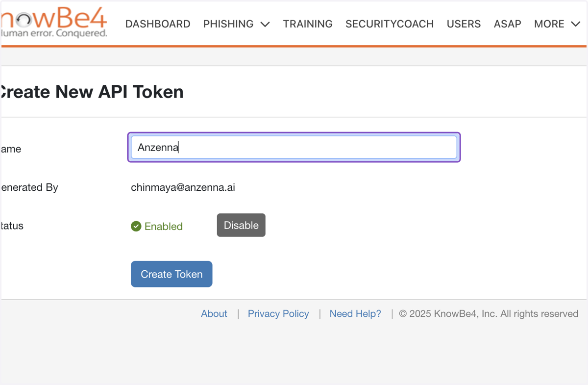Screen dimensions: 588x385
Task: Click the Enabled status text
Action: [164, 227]
